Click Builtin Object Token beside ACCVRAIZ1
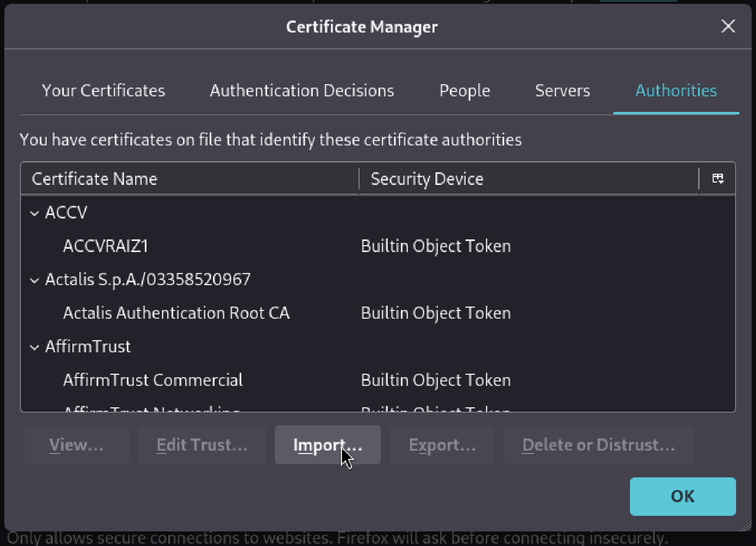 coord(436,246)
